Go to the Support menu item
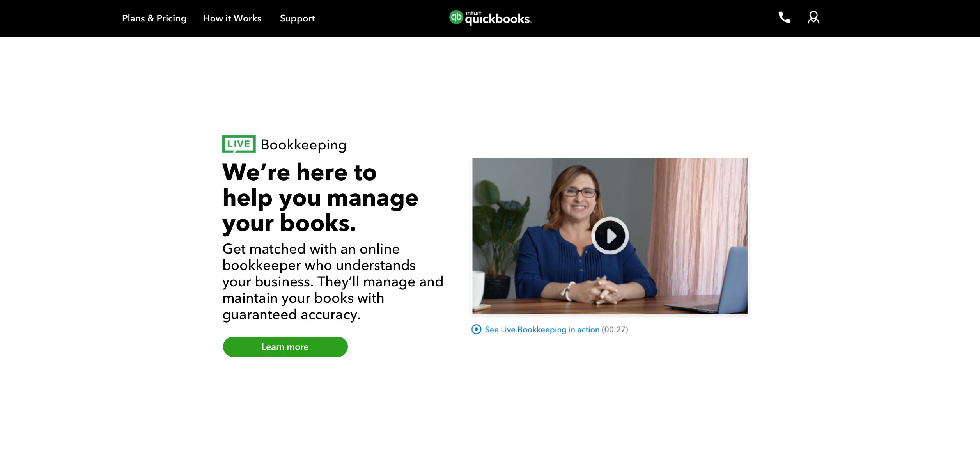The height and width of the screenshot is (472, 980). click(x=297, y=18)
